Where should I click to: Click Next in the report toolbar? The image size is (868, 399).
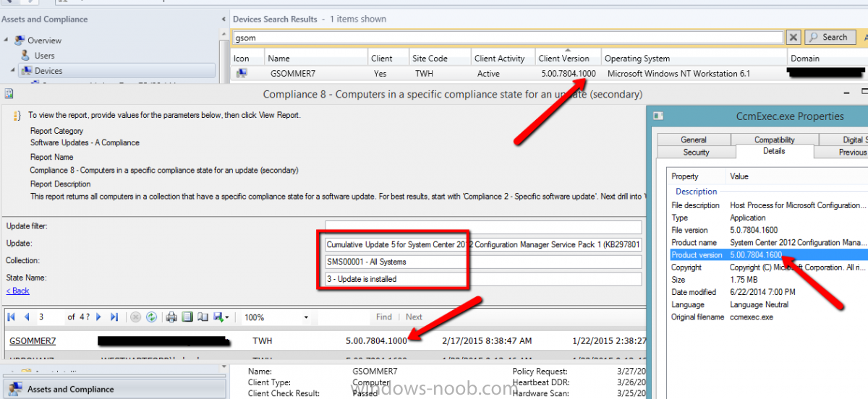pyautogui.click(x=414, y=317)
